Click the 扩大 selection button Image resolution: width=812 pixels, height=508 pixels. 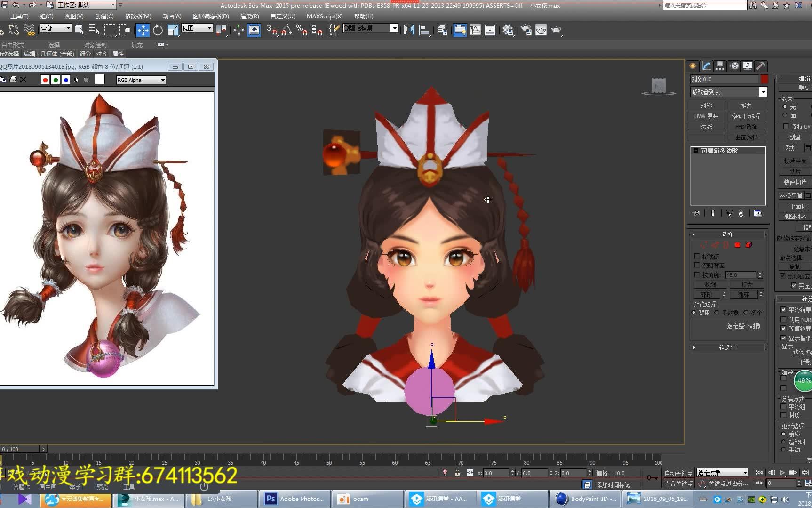click(747, 284)
